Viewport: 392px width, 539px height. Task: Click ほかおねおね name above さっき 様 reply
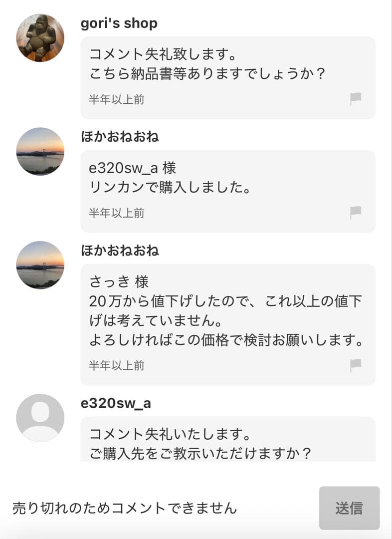[x=120, y=251]
